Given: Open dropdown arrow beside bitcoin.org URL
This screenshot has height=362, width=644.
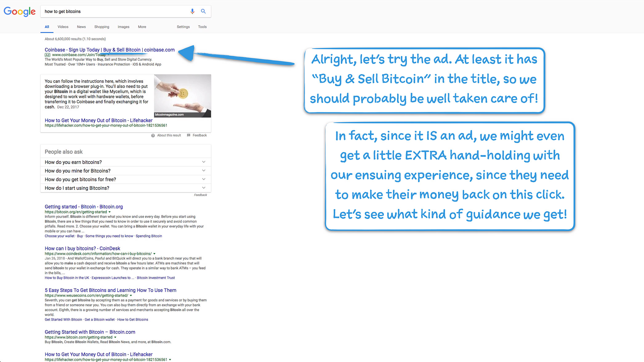Looking at the screenshot, I should [110, 212].
